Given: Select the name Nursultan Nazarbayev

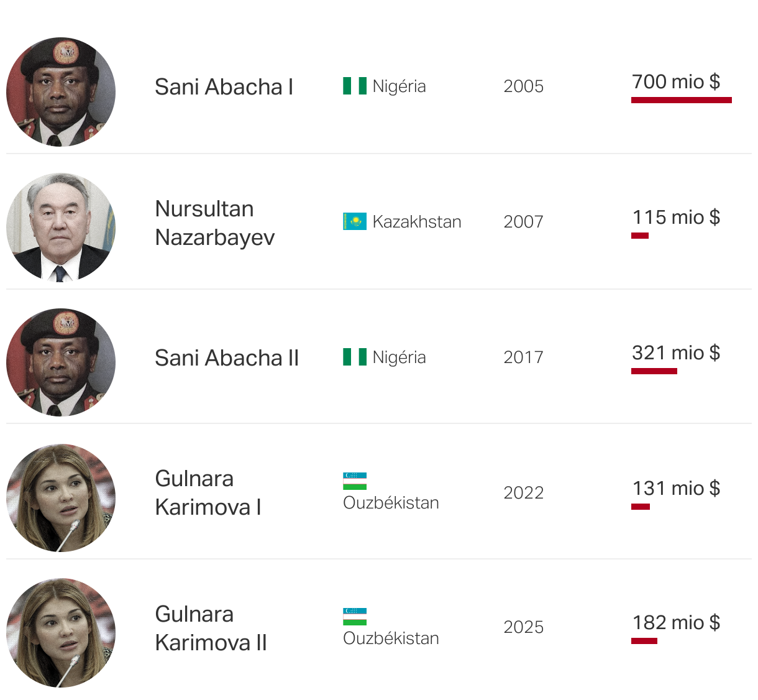Looking at the screenshot, I should [x=215, y=223].
